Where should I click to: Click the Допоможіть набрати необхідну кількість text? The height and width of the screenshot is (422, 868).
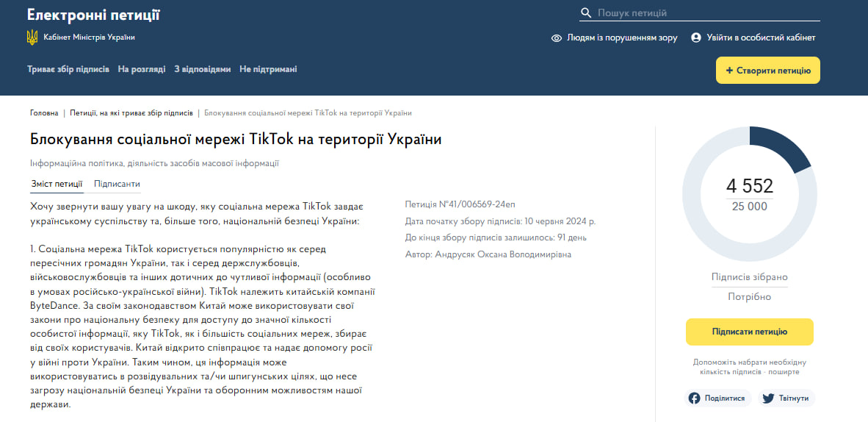(x=750, y=367)
